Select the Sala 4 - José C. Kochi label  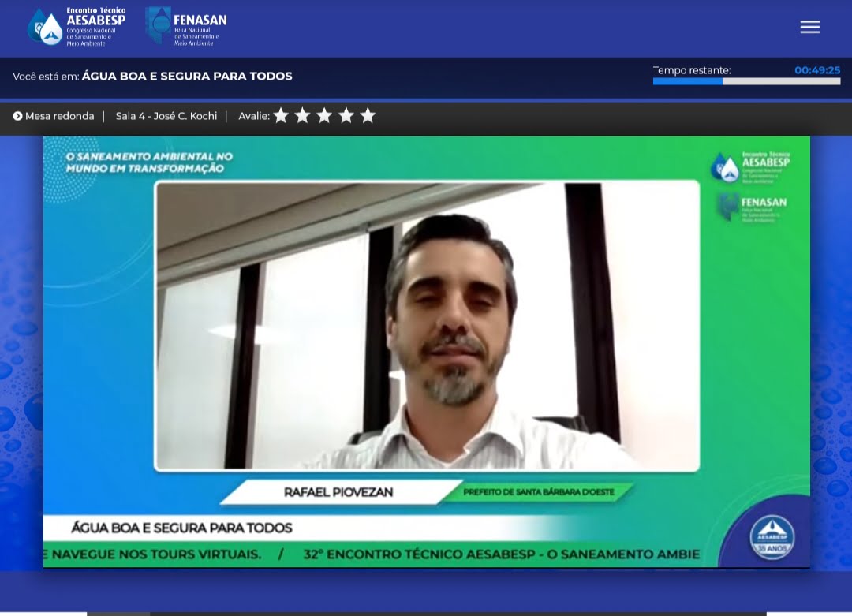166,116
